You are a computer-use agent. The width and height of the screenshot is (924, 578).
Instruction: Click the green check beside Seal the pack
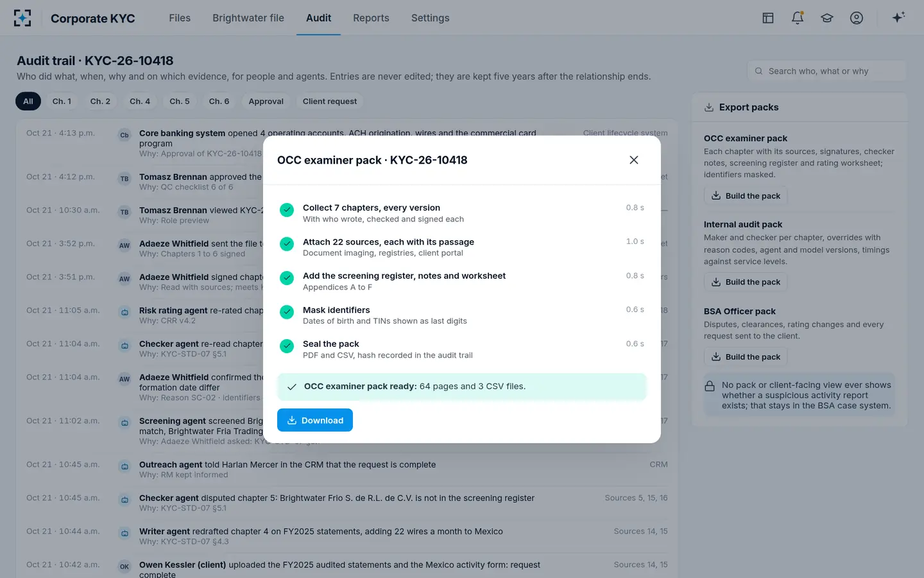pos(287,346)
